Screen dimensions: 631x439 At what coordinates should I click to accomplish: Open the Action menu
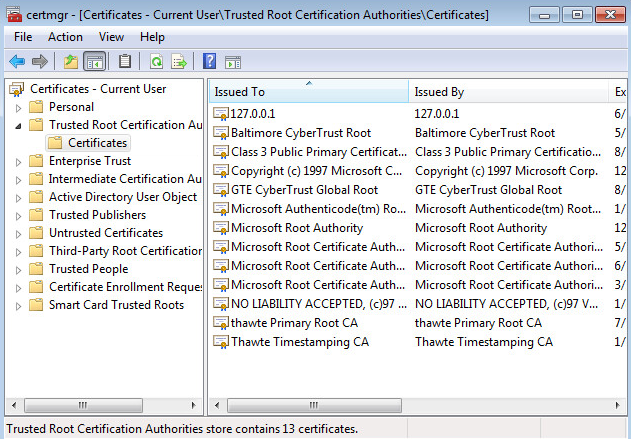[65, 37]
